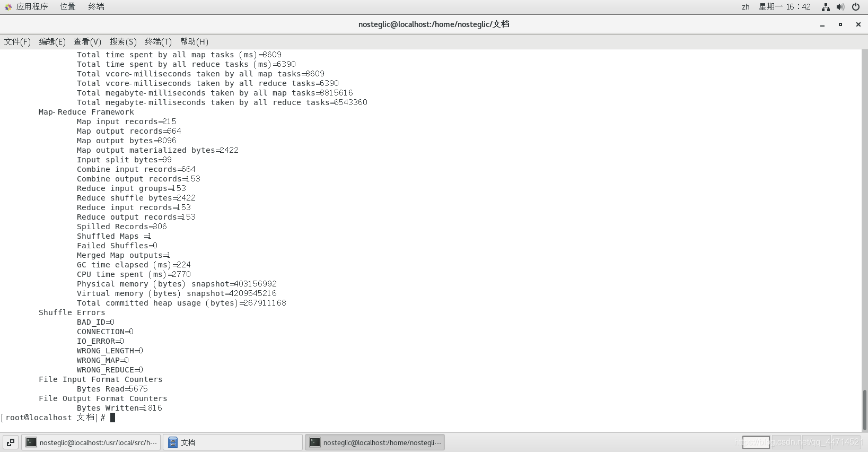Click the Map-Reduce Framework heading

(x=86, y=112)
